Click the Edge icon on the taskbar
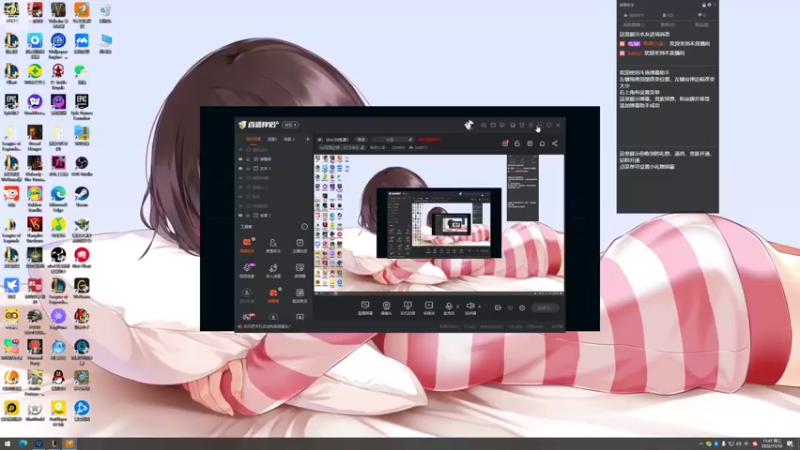 (23, 444)
